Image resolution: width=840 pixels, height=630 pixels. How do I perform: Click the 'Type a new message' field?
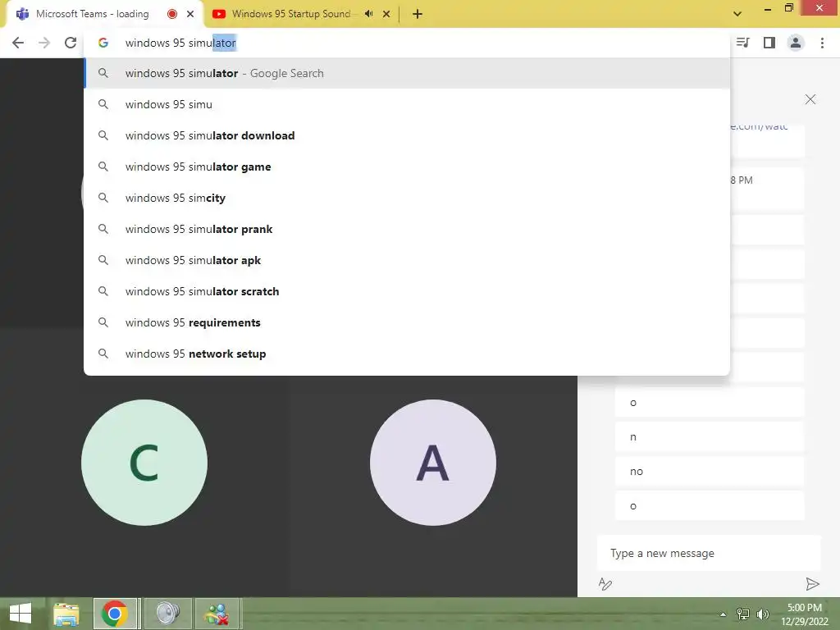pos(709,553)
